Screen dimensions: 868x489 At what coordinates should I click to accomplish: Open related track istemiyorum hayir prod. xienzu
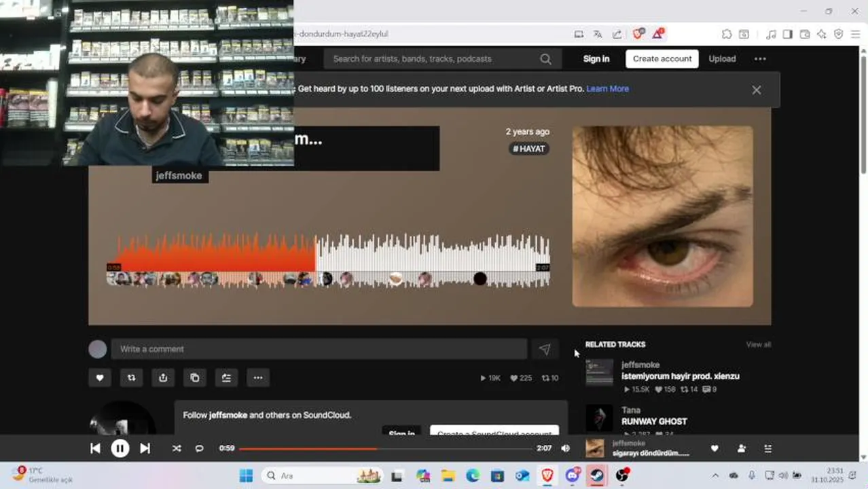681,376
